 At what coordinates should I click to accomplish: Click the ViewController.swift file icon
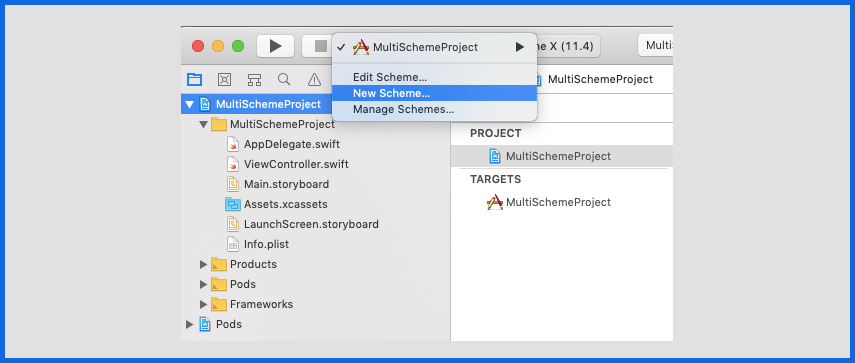coord(233,164)
